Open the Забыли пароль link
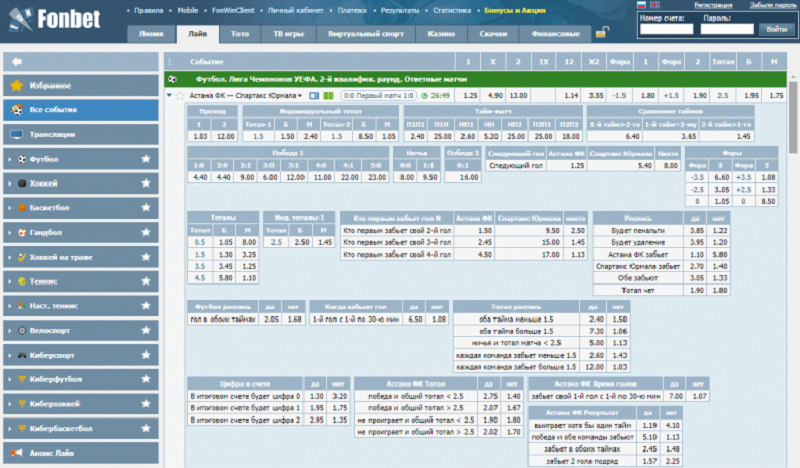Image resolution: width=800 pixels, height=468 pixels. click(x=772, y=5)
